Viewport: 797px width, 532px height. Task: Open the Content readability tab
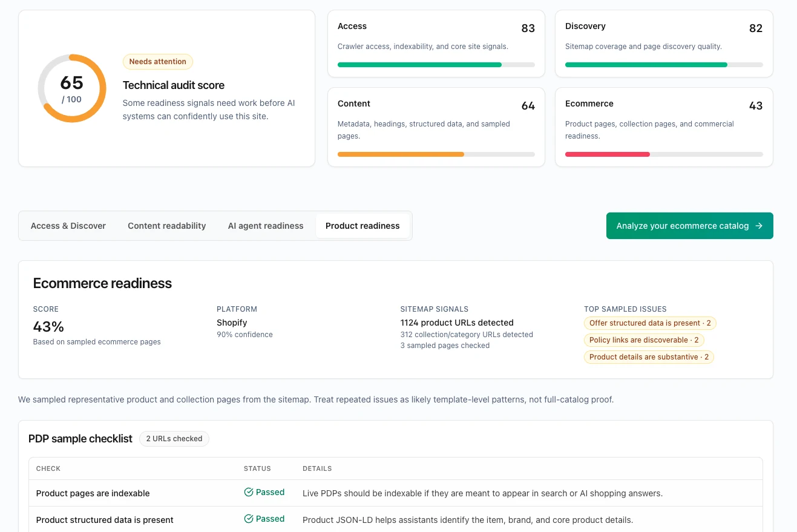click(167, 226)
